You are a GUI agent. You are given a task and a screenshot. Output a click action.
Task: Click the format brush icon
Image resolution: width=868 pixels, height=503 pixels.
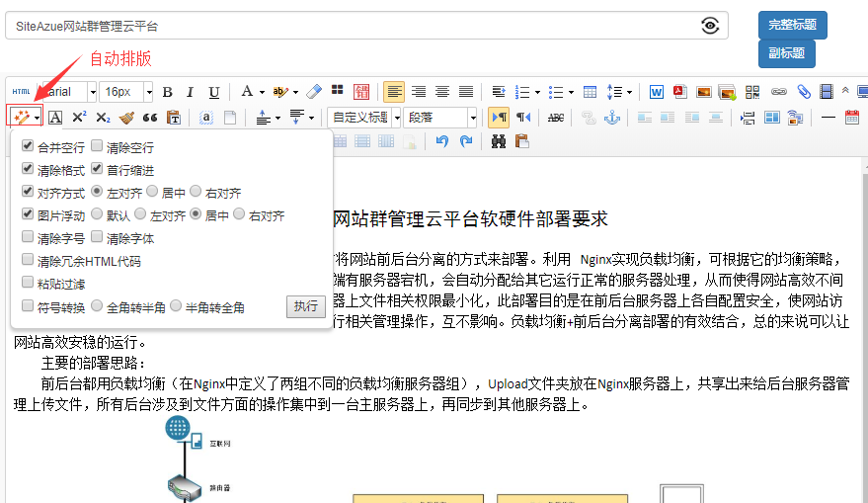[x=126, y=118]
